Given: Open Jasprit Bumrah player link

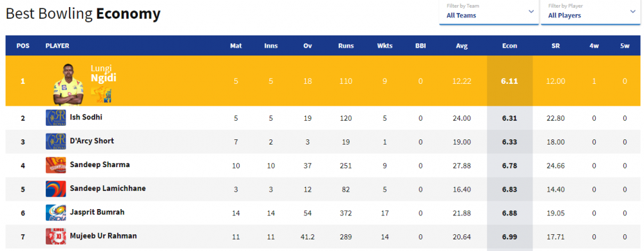Looking at the screenshot, I should [x=97, y=212].
